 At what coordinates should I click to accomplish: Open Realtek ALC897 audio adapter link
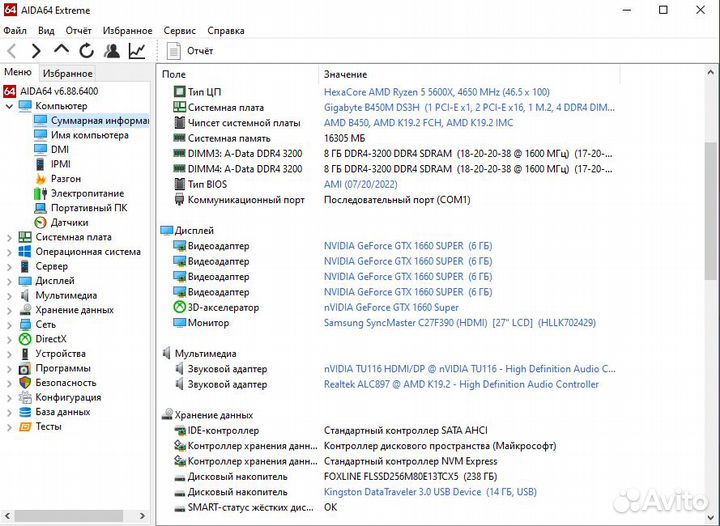tap(461, 384)
